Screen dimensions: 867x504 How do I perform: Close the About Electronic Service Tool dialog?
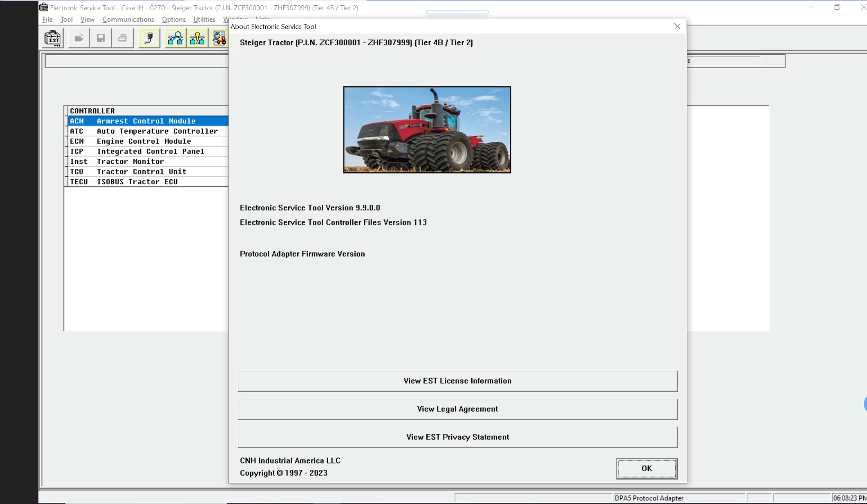[677, 26]
